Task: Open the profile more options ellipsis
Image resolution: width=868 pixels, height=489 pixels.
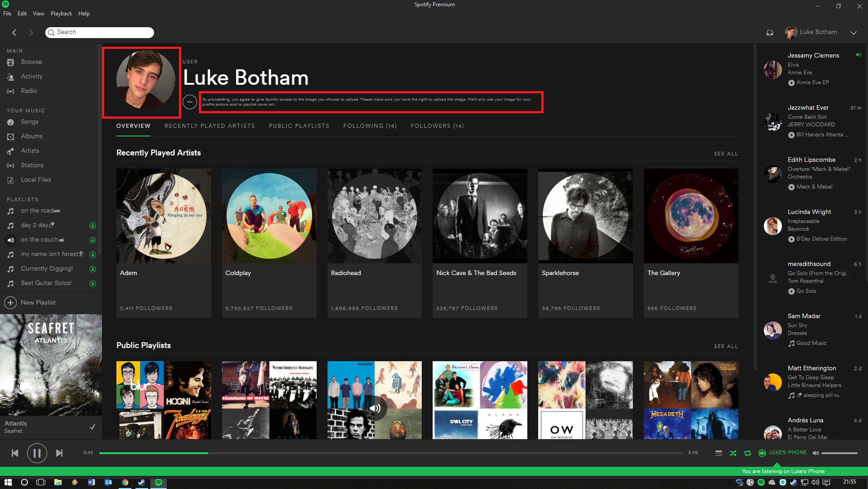Action: pos(190,102)
